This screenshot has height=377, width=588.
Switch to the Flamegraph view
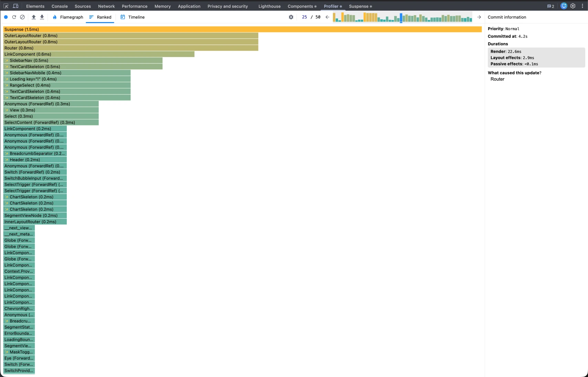coord(68,17)
